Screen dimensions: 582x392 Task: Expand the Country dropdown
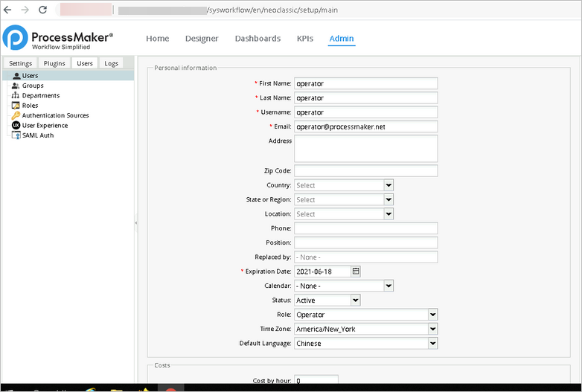pos(388,185)
